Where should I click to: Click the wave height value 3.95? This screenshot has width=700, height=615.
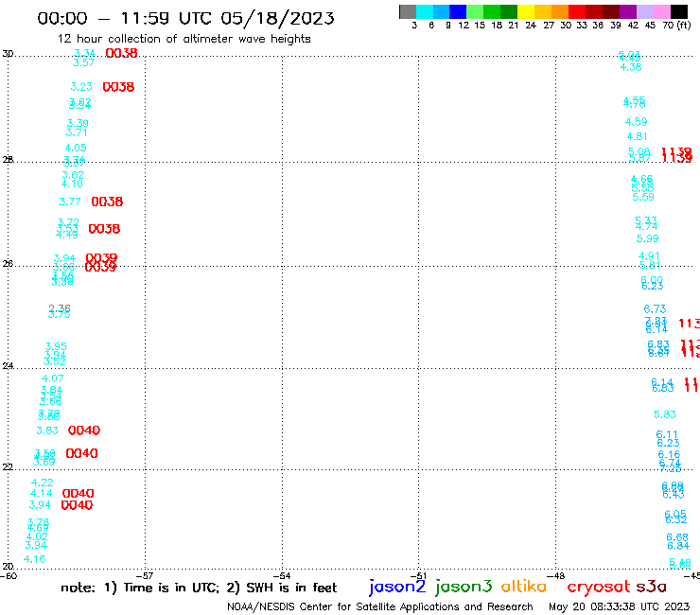[56, 346]
